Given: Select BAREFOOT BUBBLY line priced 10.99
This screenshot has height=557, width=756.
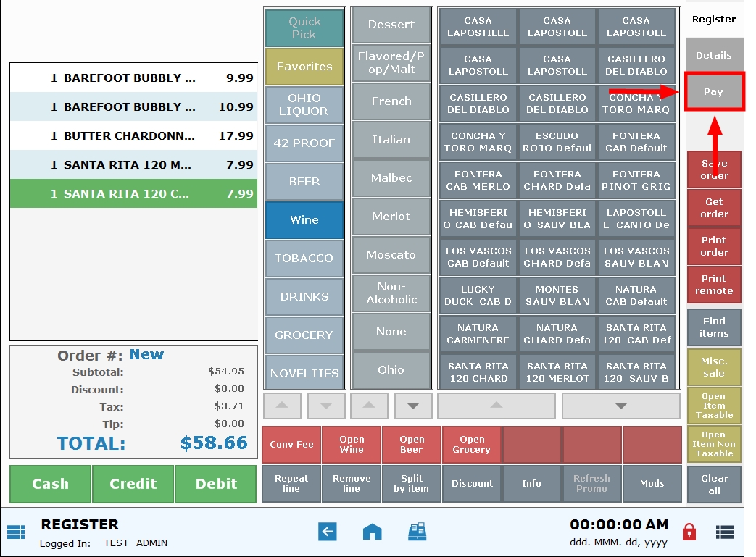Looking at the screenshot, I should click(x=133, y=107).
